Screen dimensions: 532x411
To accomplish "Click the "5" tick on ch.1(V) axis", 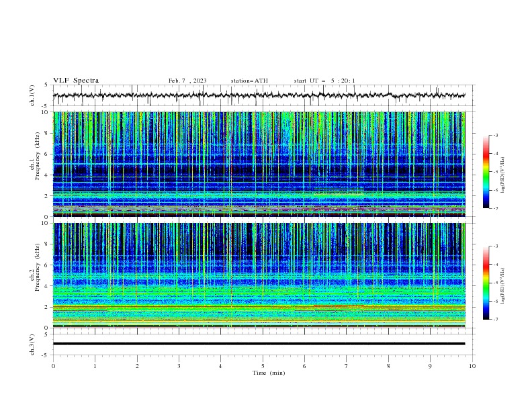I will (46, 85).
